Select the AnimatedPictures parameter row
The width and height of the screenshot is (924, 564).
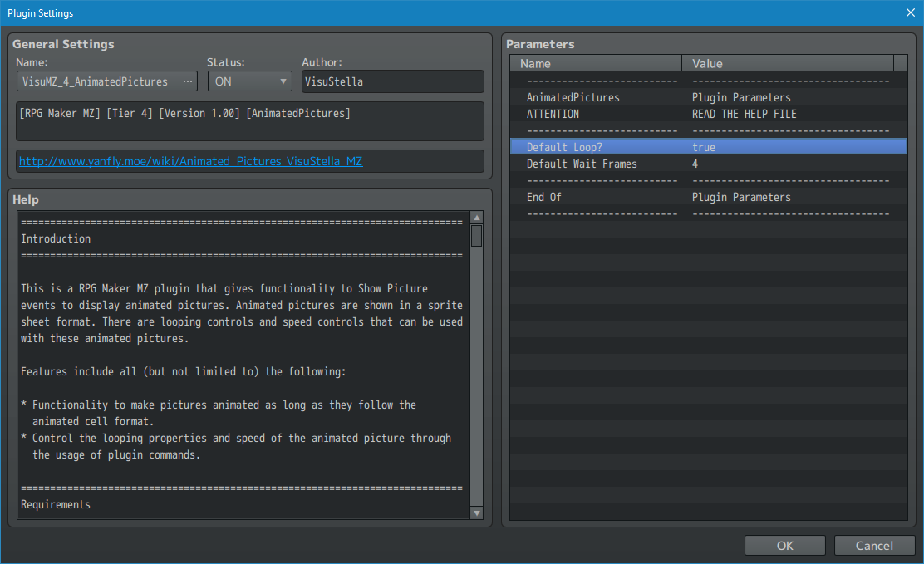(x=573, y=97)
